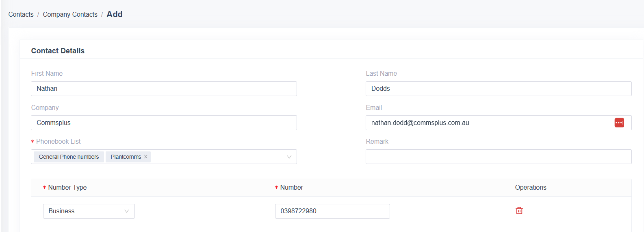
Task: Edit the Number field 0398722980
Action: point(332,211)
